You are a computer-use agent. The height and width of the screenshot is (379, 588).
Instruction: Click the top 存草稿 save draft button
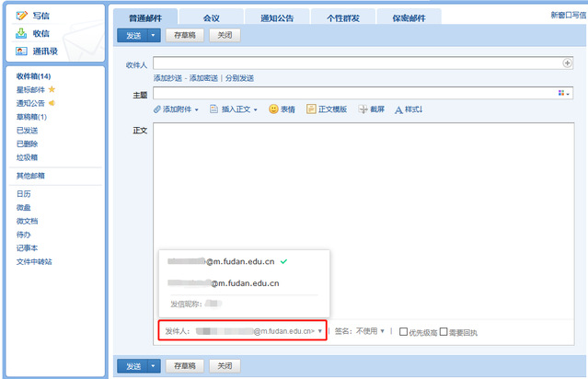[185, 35]
